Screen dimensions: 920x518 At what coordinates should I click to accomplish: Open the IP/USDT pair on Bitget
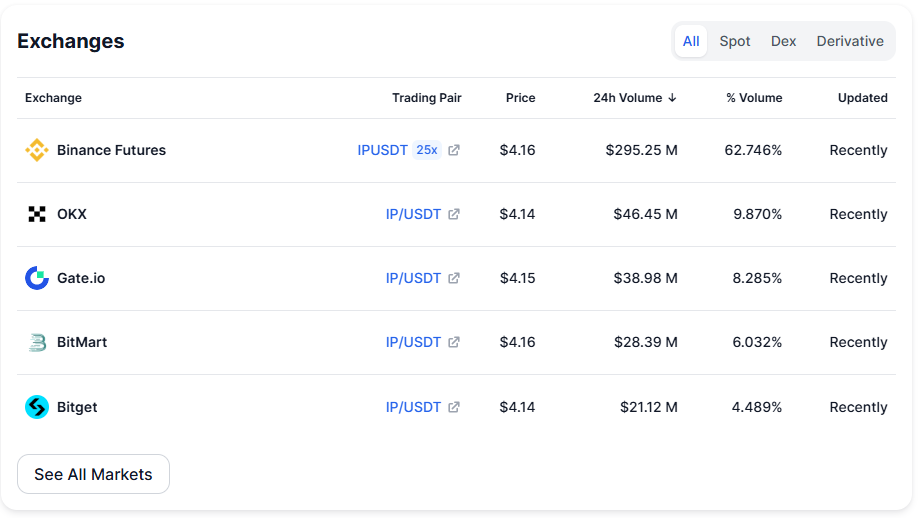coord(413,407)
